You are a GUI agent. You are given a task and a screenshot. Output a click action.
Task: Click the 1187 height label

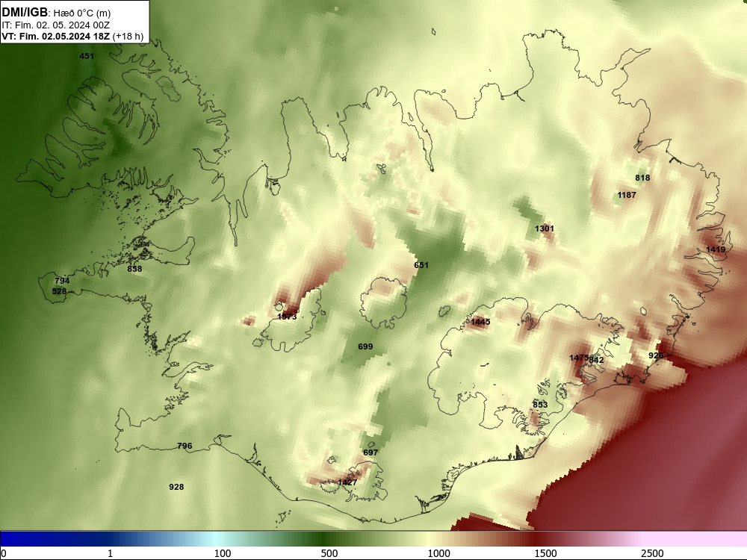click(627, 195)
